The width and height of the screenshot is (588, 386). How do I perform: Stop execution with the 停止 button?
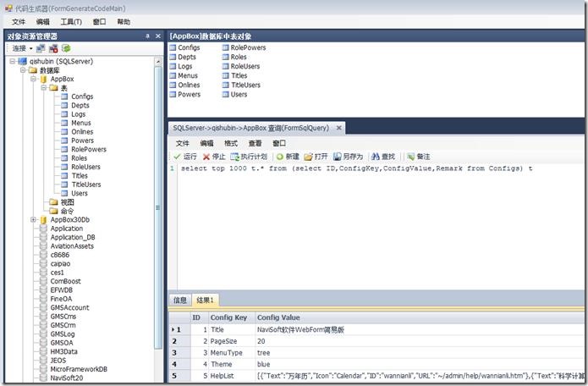[x=214, y=157]
